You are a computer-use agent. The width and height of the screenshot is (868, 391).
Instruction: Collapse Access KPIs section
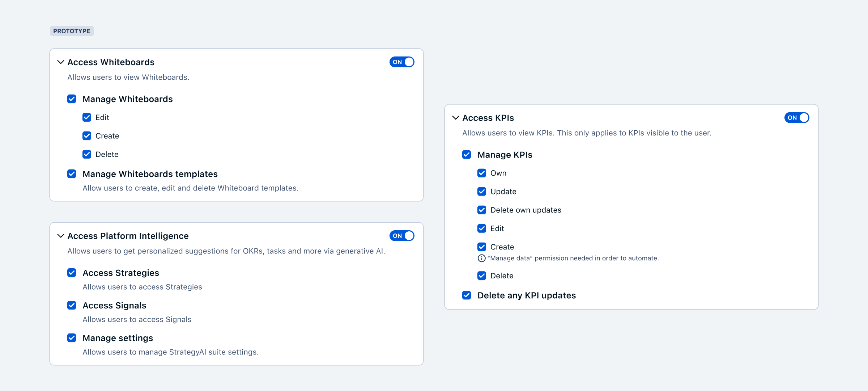456,117
